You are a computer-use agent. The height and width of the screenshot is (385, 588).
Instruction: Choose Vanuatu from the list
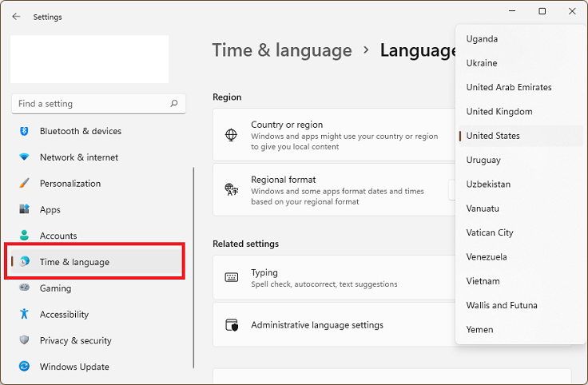521,208
